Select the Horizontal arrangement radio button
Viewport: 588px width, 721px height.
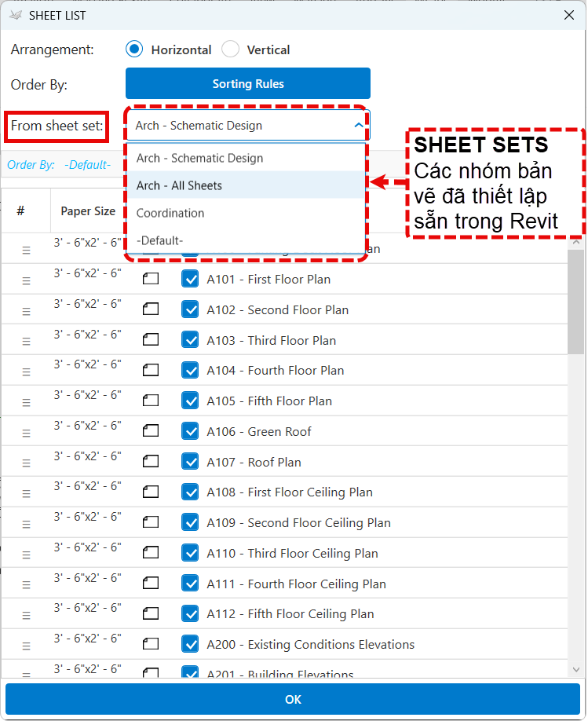pyautogui.click(x=134, y=49)
